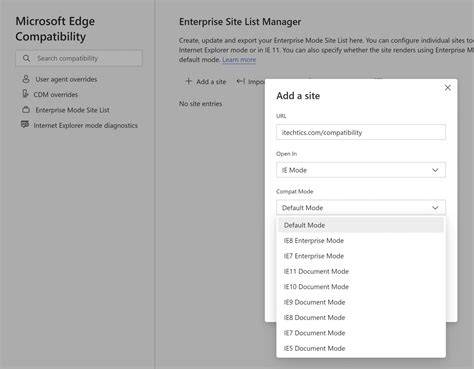Click inside the URL input field
474x369 pixels.
coord(361,132)
